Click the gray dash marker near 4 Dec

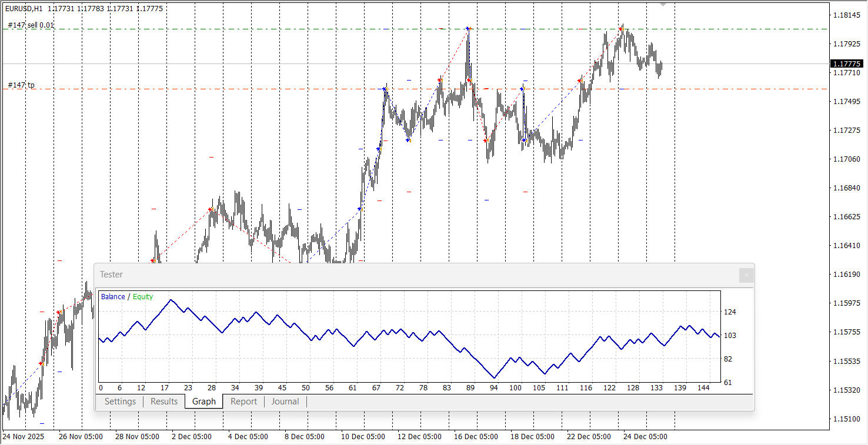[x=211, y=157]
